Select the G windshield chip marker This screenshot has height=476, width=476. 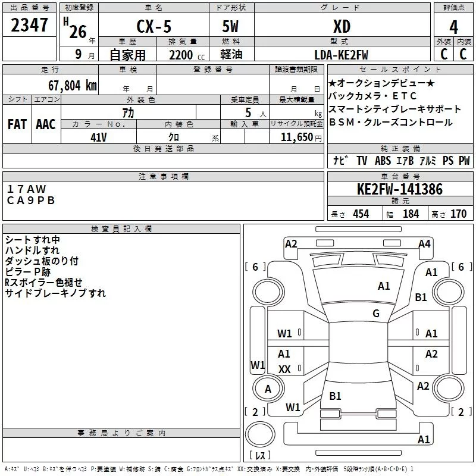click(x=376, y=314)
